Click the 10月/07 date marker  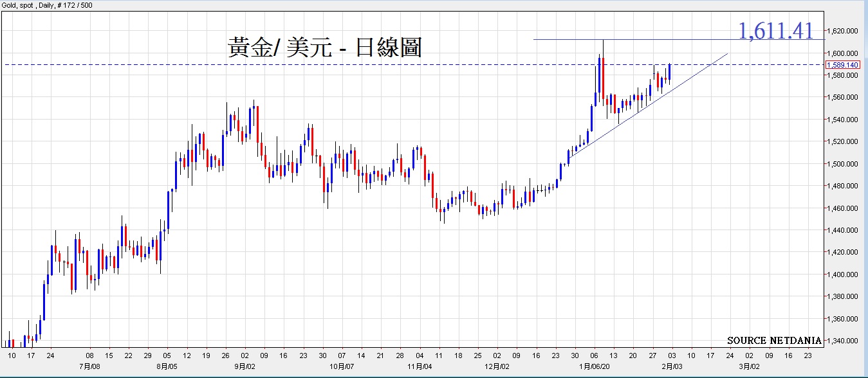(x=341, y=366)
